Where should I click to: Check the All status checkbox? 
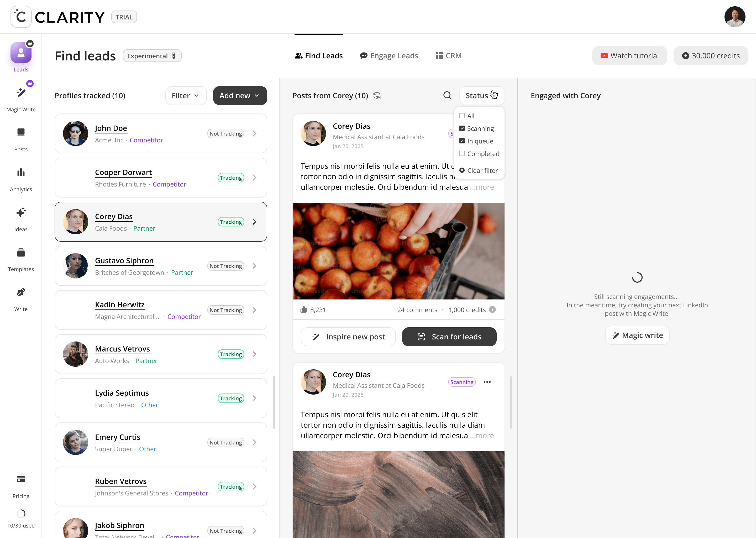coord(462,116)
